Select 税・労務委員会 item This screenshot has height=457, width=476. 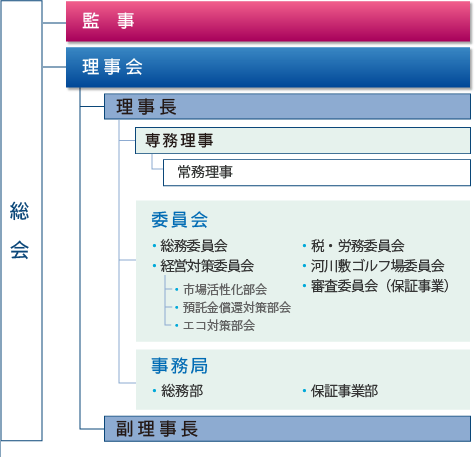[x=358, y=246]
